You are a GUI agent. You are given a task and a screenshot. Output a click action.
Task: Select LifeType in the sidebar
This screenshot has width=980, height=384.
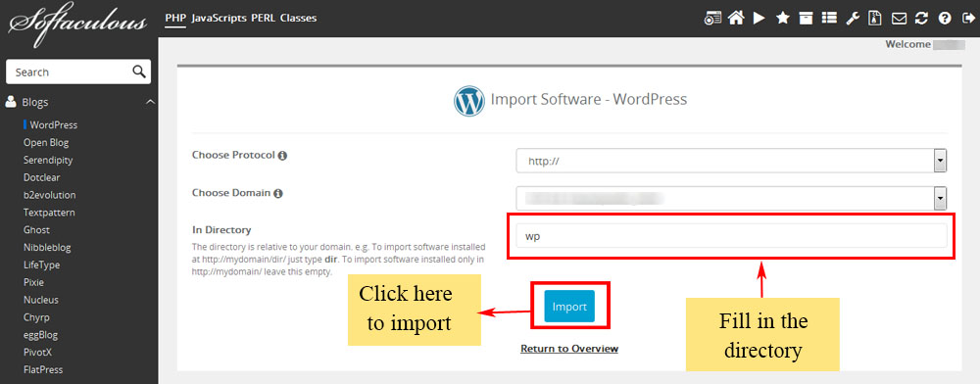coord(42,264)
